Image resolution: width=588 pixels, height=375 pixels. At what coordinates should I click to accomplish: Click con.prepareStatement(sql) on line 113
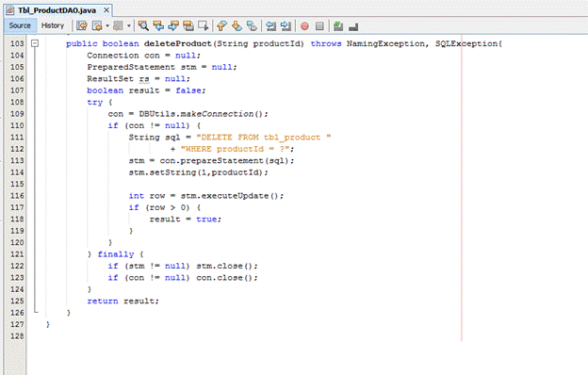[224, 161]
